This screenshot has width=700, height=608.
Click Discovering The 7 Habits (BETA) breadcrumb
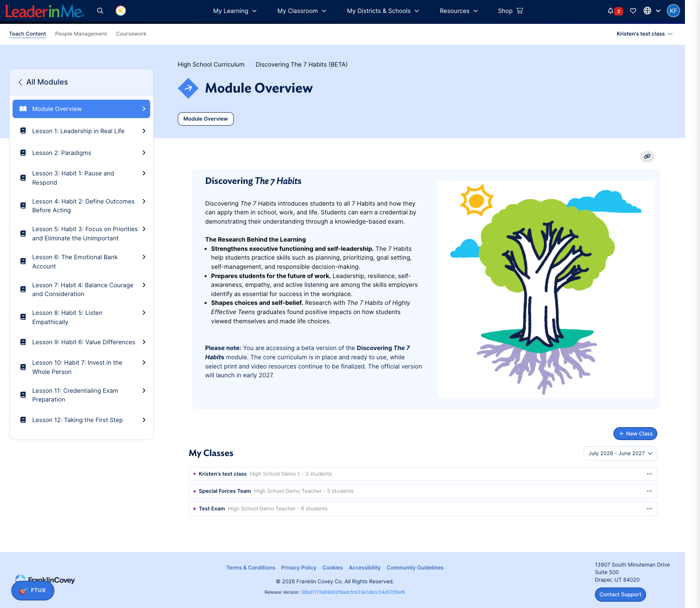(302, 64)
